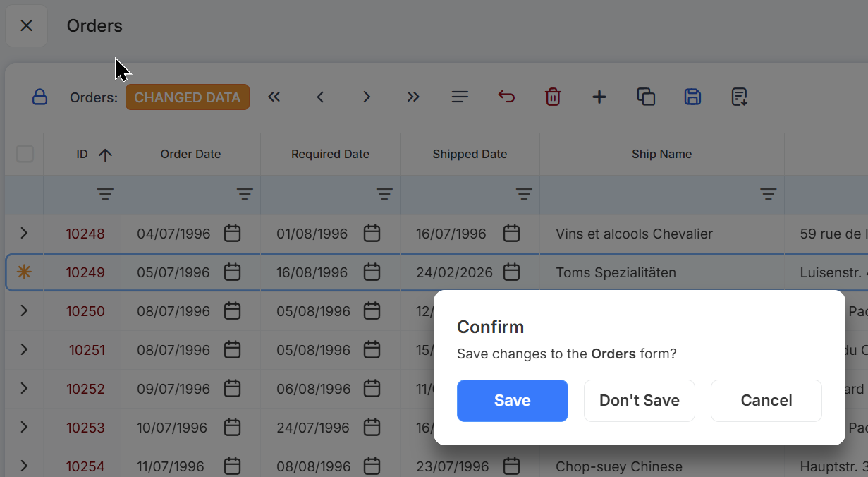868x477 pixels.
Task: Click the lock icon beside Orders label
Action: [39, 97]
